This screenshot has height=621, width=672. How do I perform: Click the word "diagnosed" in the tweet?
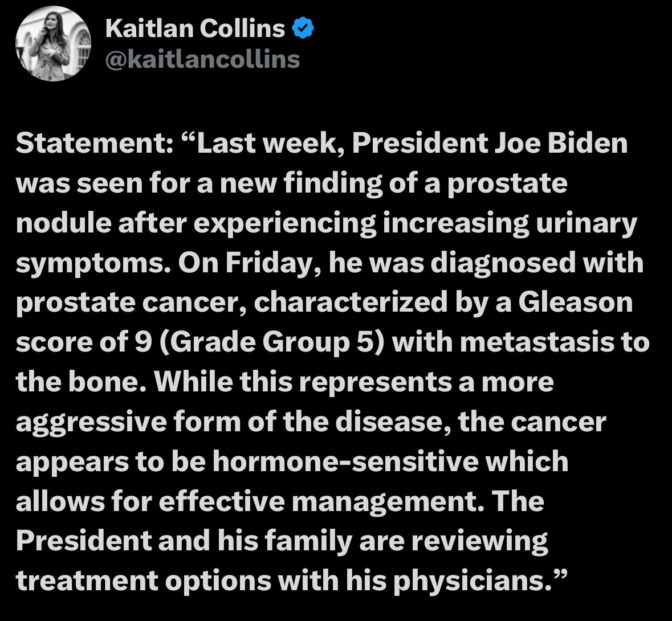pyautogui.click(x=503, y=264)
